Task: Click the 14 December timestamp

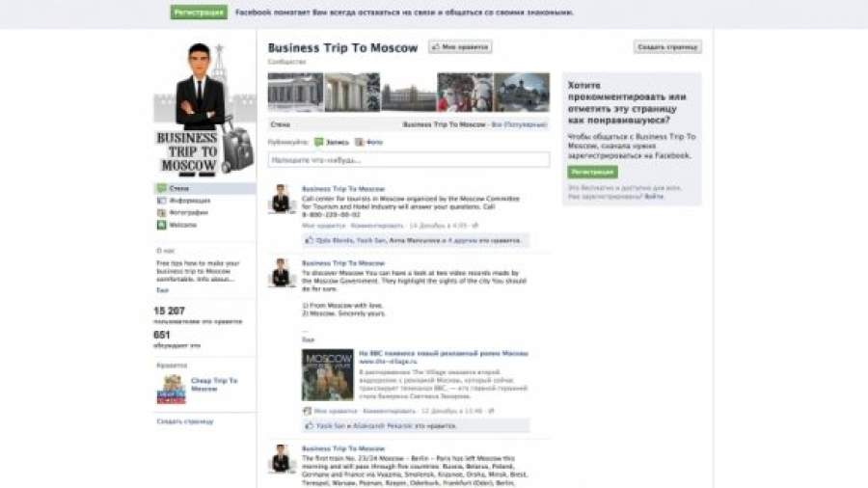Action: click(x=439, y=226)
